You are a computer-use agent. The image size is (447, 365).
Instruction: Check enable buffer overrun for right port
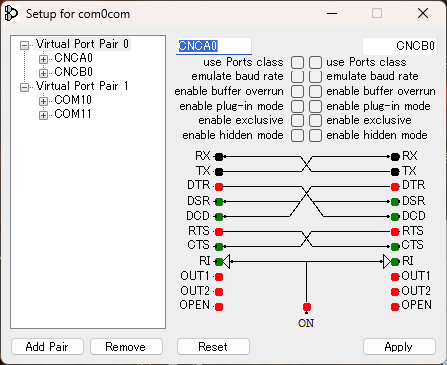(x=315, y=91)
